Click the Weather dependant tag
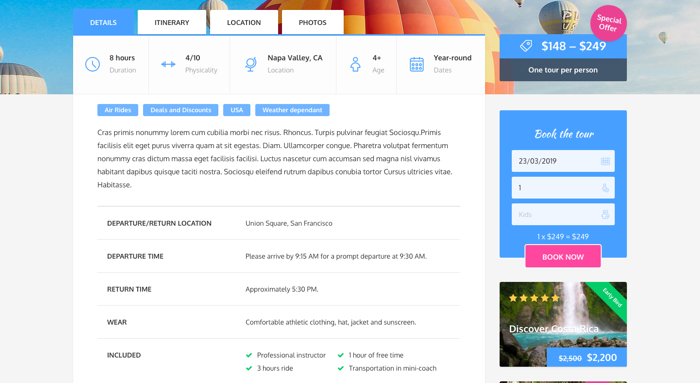The width and height of the screenshot is (700, 383). click(292, 110)
